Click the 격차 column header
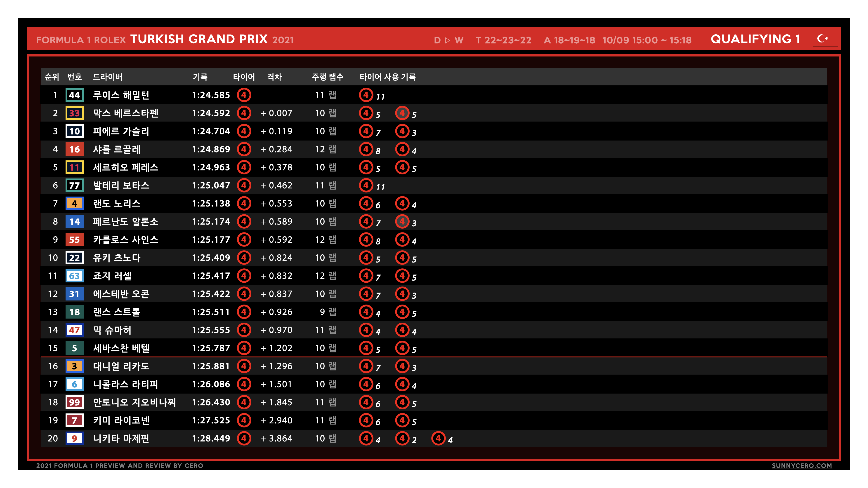Image resolution: width=868 pixels, height=488 pixels. (x=274, y=77)
